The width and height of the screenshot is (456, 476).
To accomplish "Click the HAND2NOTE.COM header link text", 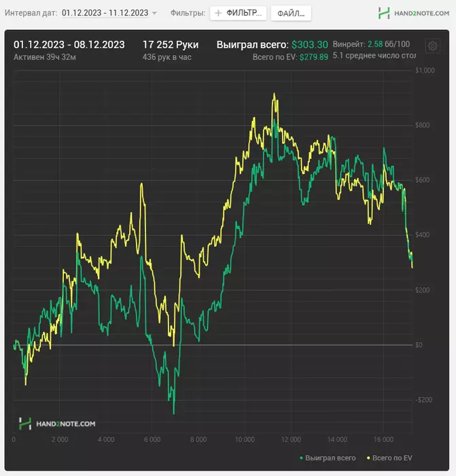I will [x=422, y=14].
